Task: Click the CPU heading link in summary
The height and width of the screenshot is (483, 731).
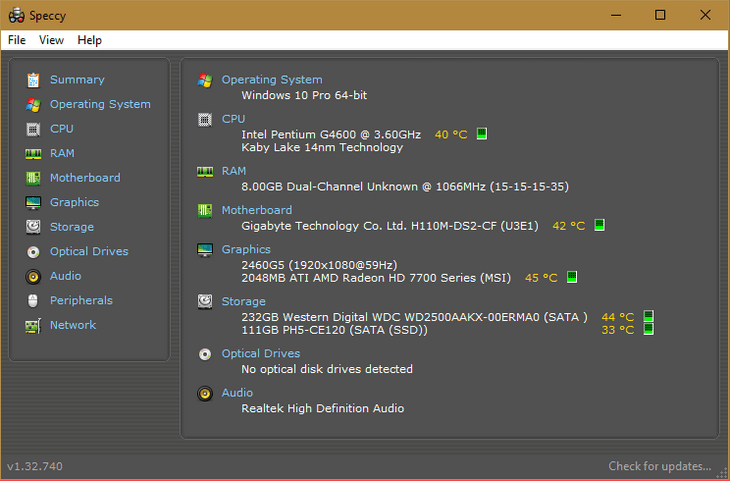Action: click(233, 119)
